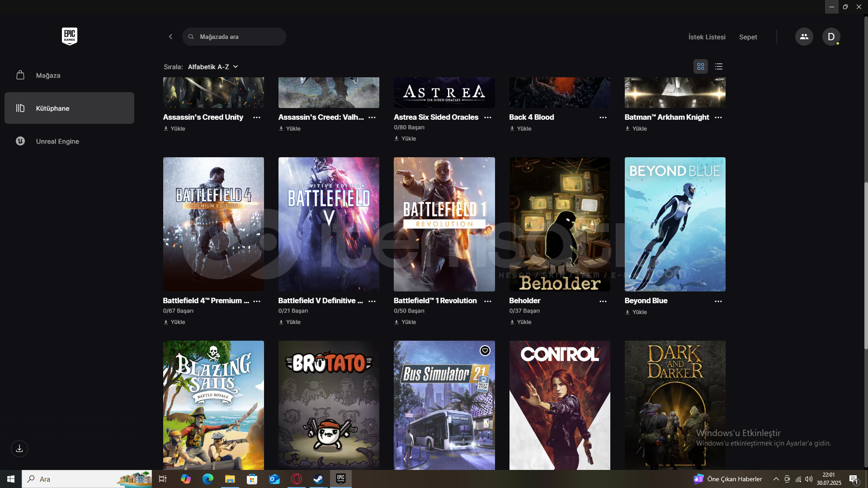This screenshot has width=868, height=488.
Task: Open the Dark and Darker cover
Action: coord(675,405)
